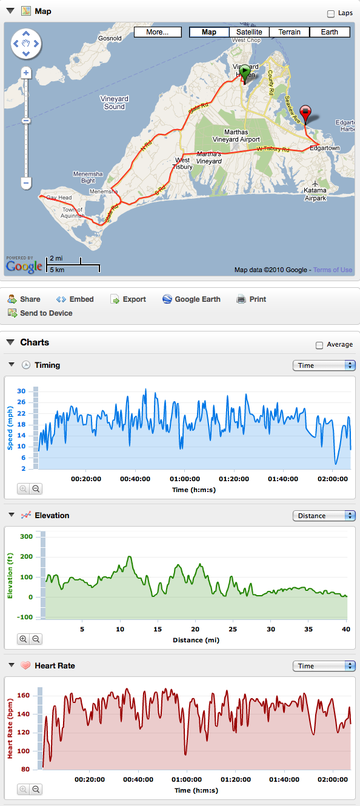
Task: Open the Heart Rate chart Time dropdown
Action: point(324,666)
